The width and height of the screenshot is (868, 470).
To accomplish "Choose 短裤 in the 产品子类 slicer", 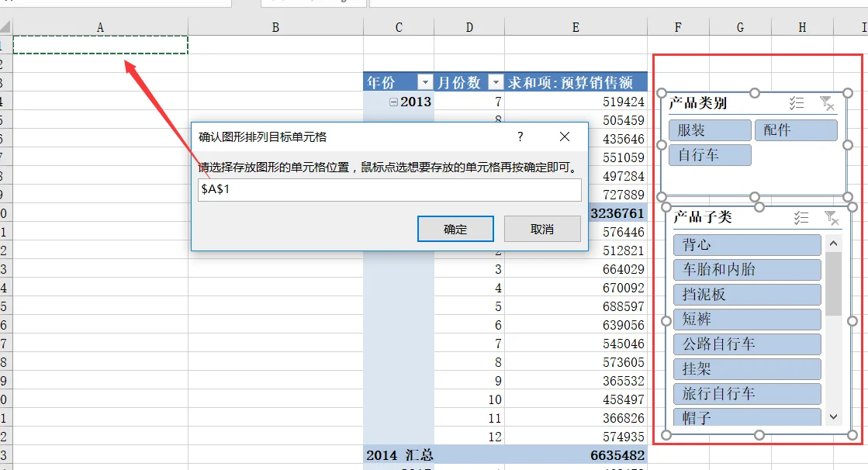I will (x=747, y=320).
